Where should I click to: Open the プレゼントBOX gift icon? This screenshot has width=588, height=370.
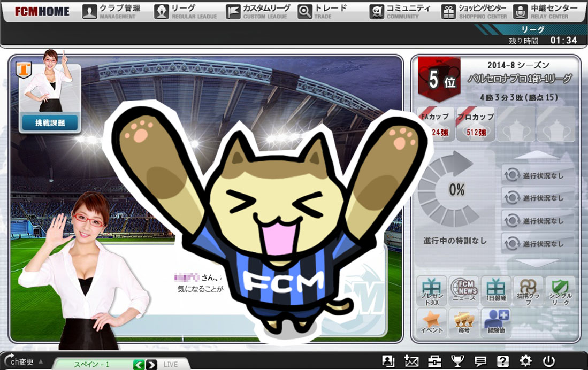[432, 291]
